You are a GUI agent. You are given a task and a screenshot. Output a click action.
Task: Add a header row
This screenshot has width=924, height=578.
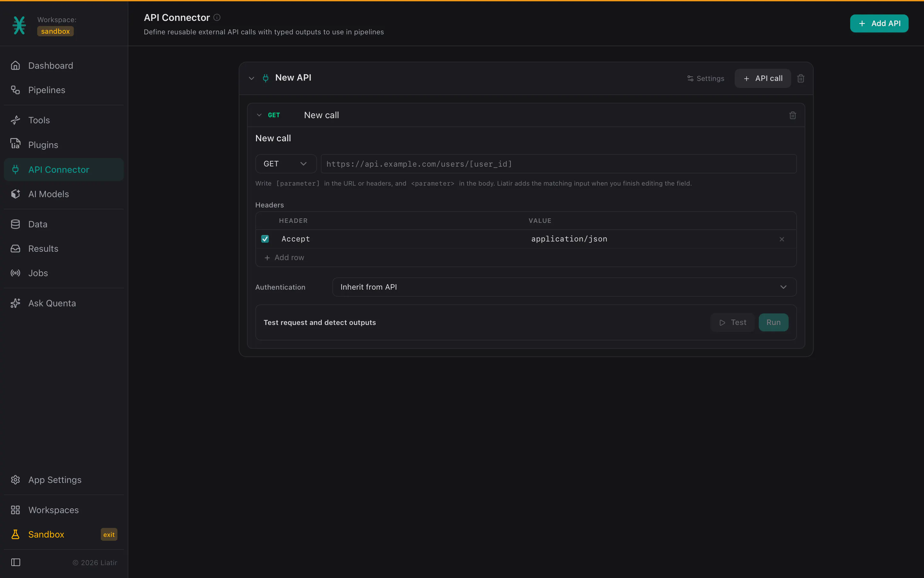click(284, 258)
